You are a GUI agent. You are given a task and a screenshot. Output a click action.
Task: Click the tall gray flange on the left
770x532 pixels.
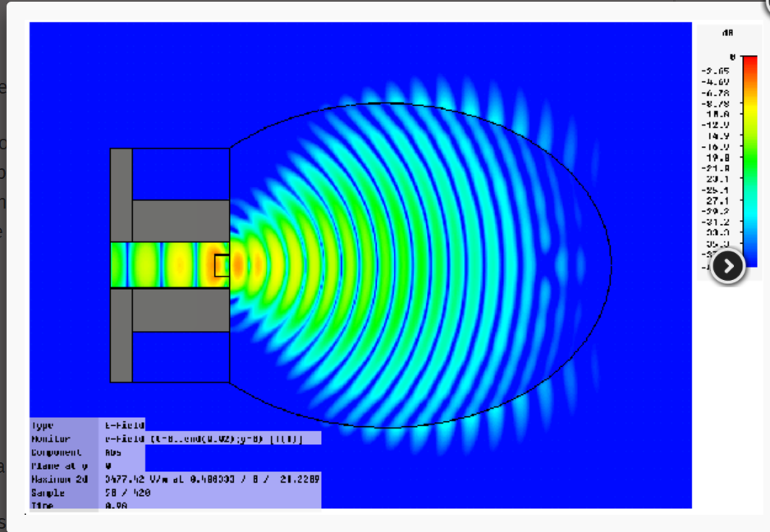[121, 197]
